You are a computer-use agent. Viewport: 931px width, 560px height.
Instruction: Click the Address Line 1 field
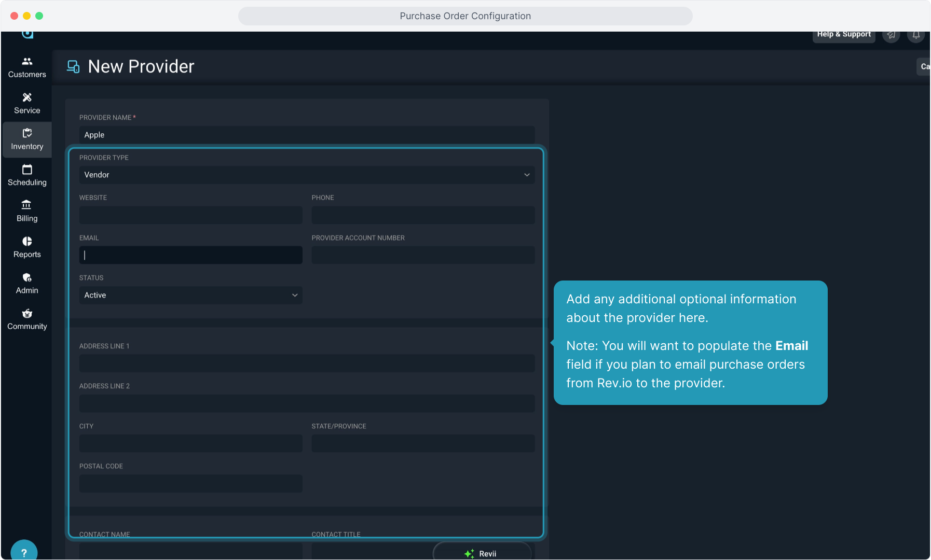click(307, 363)
